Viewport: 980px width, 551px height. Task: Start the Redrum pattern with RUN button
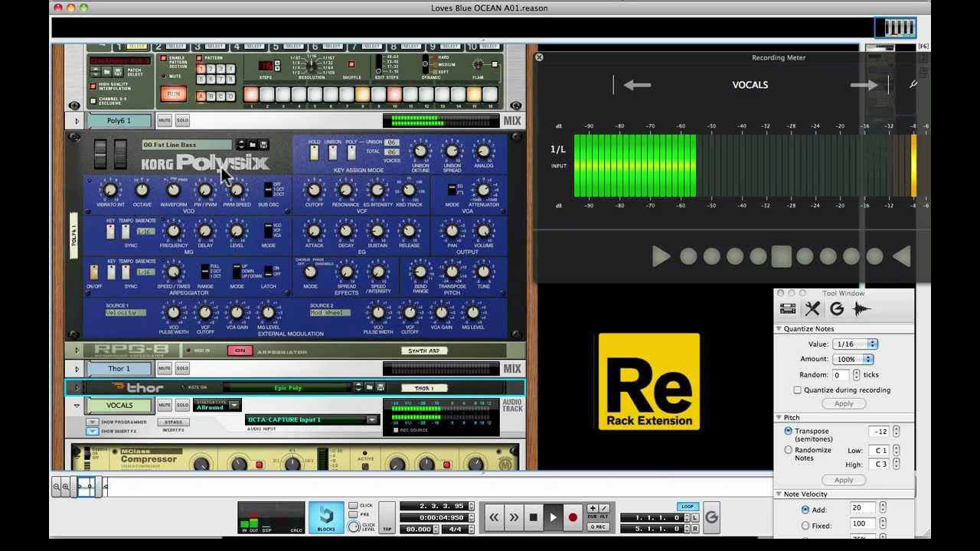point(174,95)
